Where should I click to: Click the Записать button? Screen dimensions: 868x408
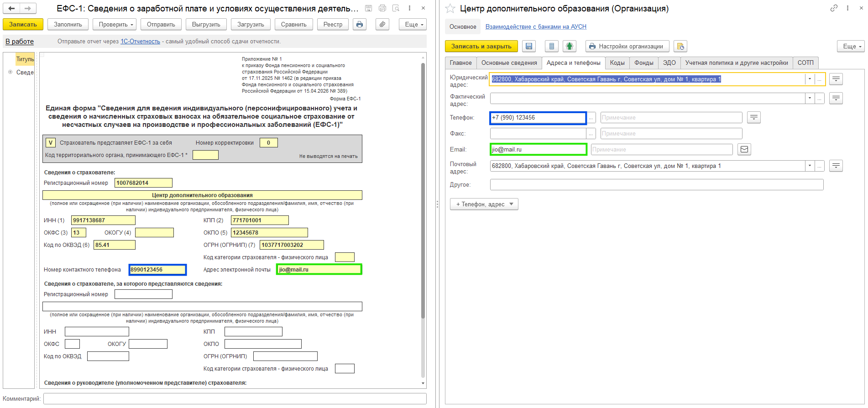(x=23, y=25)
